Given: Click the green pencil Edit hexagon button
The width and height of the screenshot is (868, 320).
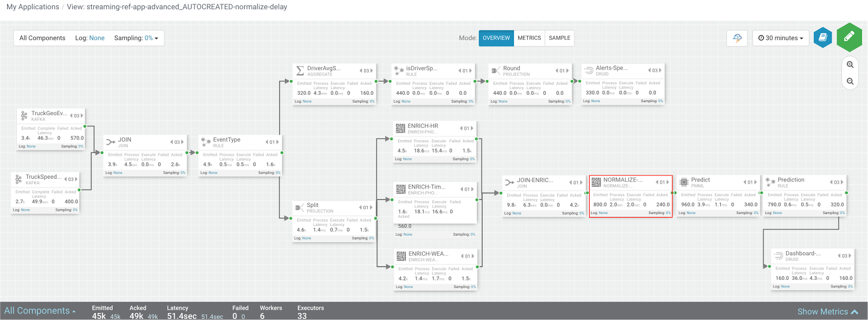Looking at the screenshot, I should (x=849, y=37).
